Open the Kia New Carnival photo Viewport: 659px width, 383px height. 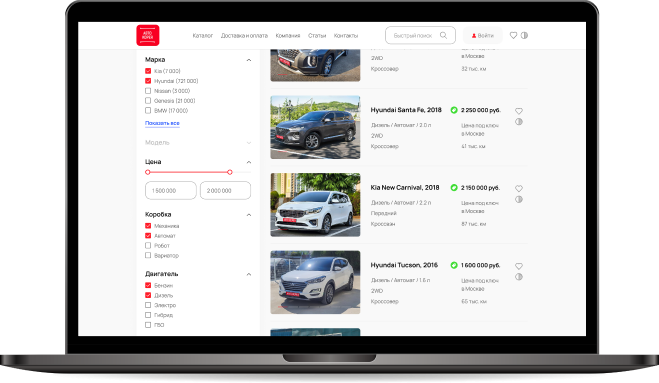[315, 205]
